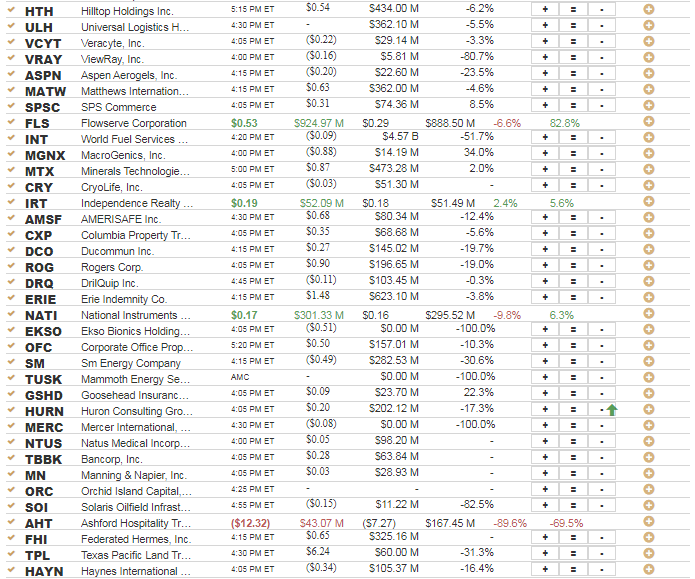695x579 pixels.
Task: Click the red ($12.32) value for AHT
Action: point(250,524)
